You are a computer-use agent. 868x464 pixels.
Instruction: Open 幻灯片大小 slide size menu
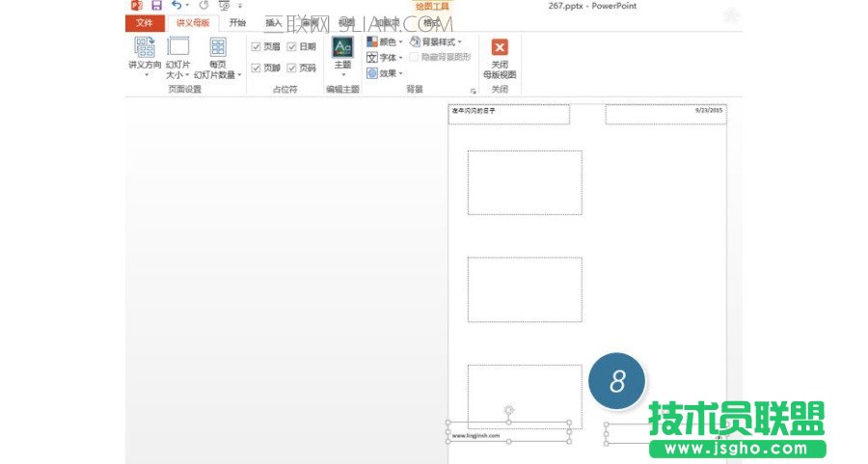coord(177,57)
